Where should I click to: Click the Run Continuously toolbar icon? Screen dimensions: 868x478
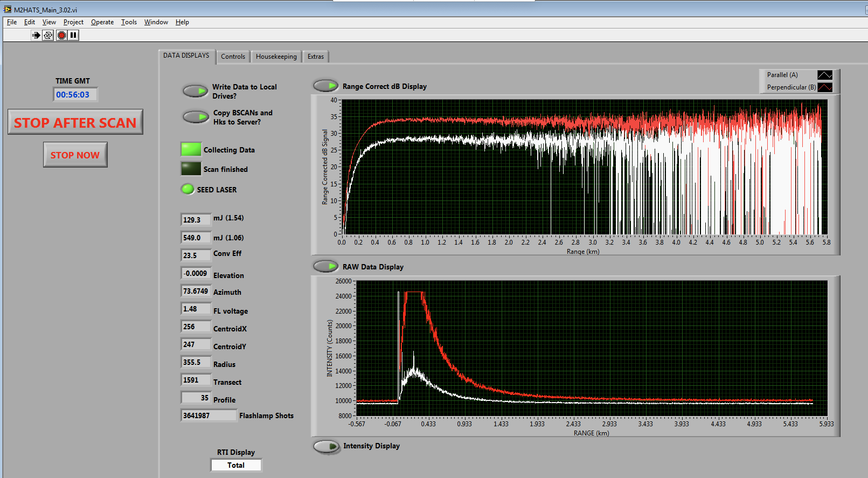pyautogui.click(x=48, y=35)
